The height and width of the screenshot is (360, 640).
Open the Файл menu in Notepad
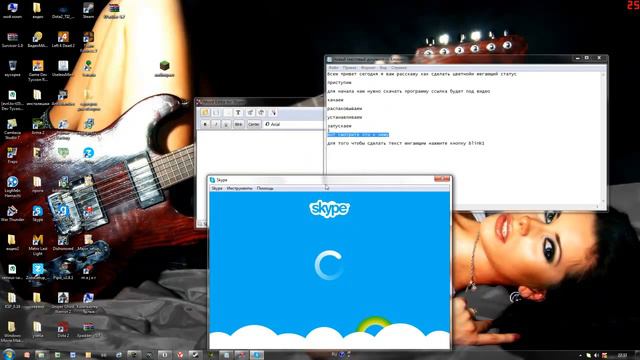[x=333, y=68]
